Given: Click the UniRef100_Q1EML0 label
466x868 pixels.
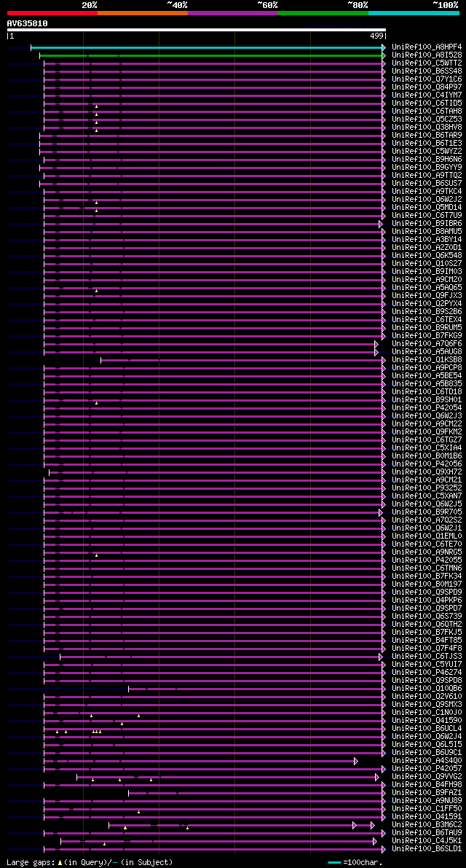Looking at the screenshot, I should (x=427, y=536).
